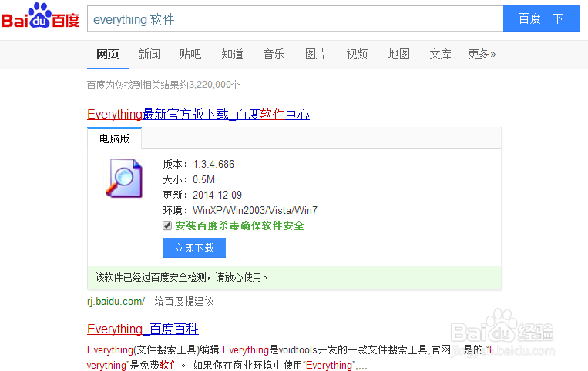Uncheck 安装百度杀毒确保软件安全 checkbox
The width and height of the screenshot is (588, 371).
167,226
